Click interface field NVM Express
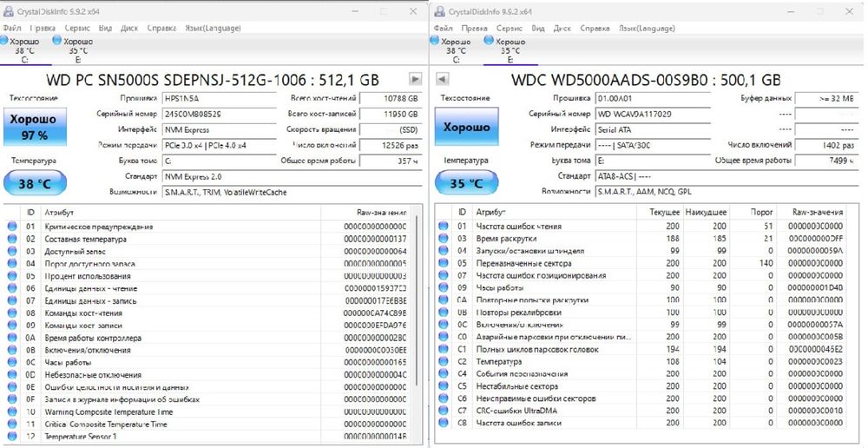The height and width of the screenshot is (448, 868). click(x=220, y=129)
